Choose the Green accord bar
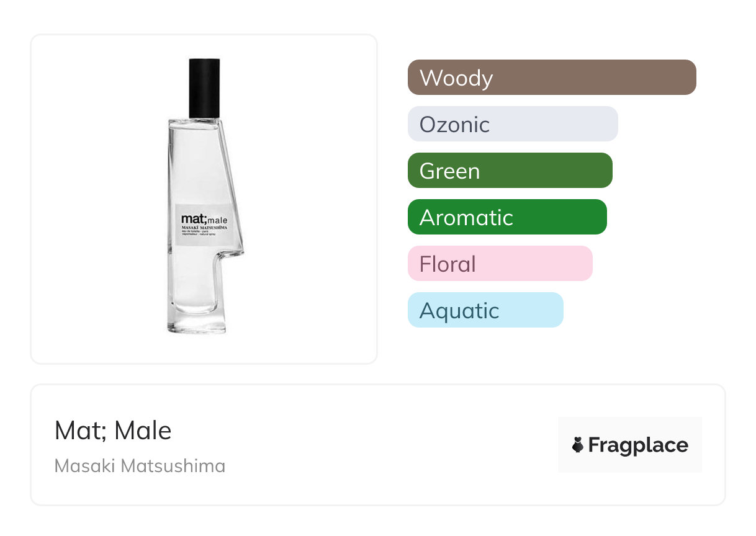 click(x=510, y=171)
